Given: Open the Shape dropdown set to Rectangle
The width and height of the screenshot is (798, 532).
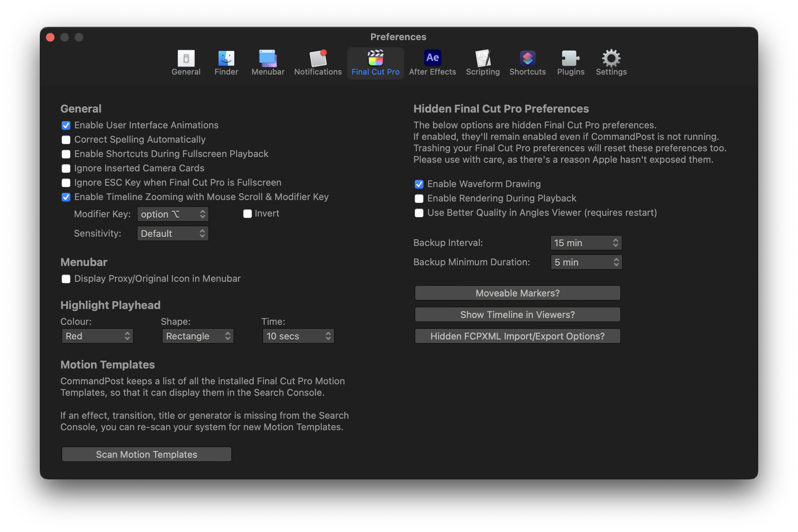Looking at the screenshot, I should pyautogui.click(x=198, y=336).
